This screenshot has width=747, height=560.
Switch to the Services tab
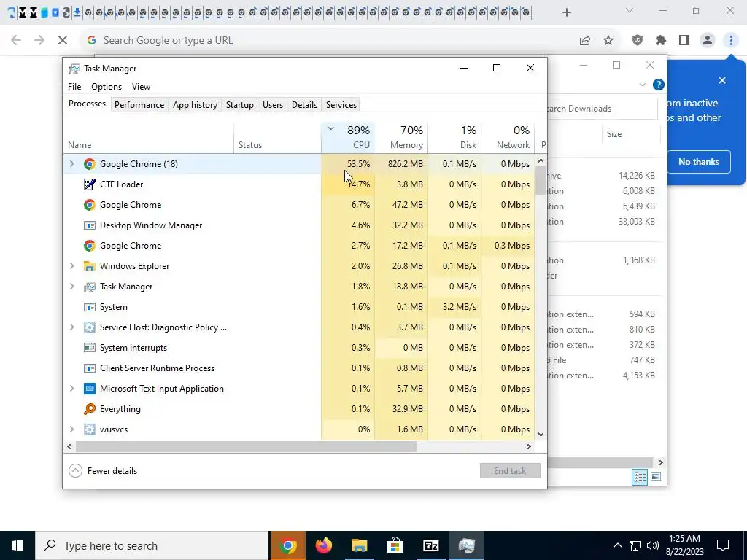pyautogui.click(x=341, y=105)
